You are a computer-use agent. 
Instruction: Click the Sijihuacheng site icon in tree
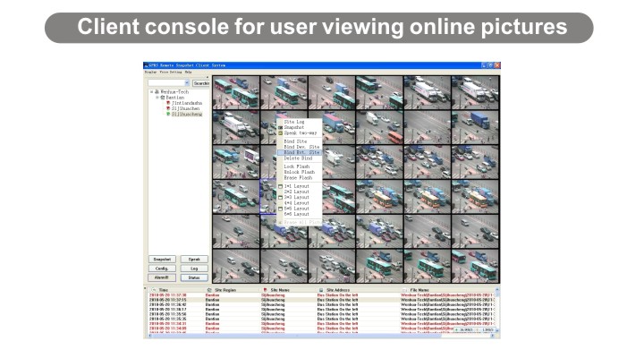(168, 115)
